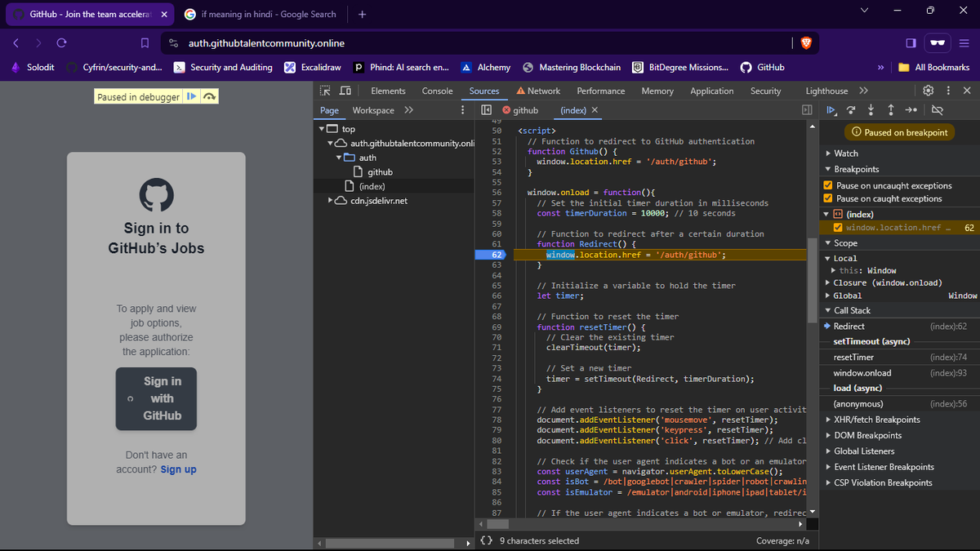This screenshot has width=980, height=551.
Task: Open the Performance panel tab
Action: 600,91
